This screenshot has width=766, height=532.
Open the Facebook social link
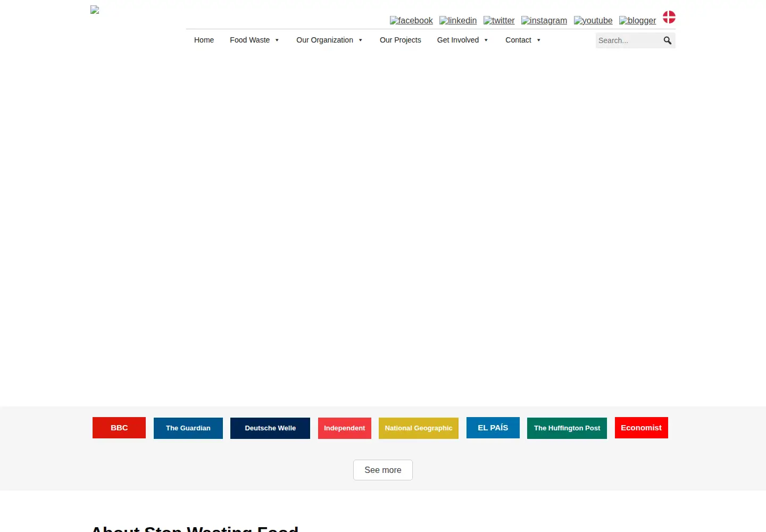coord(411,21)
